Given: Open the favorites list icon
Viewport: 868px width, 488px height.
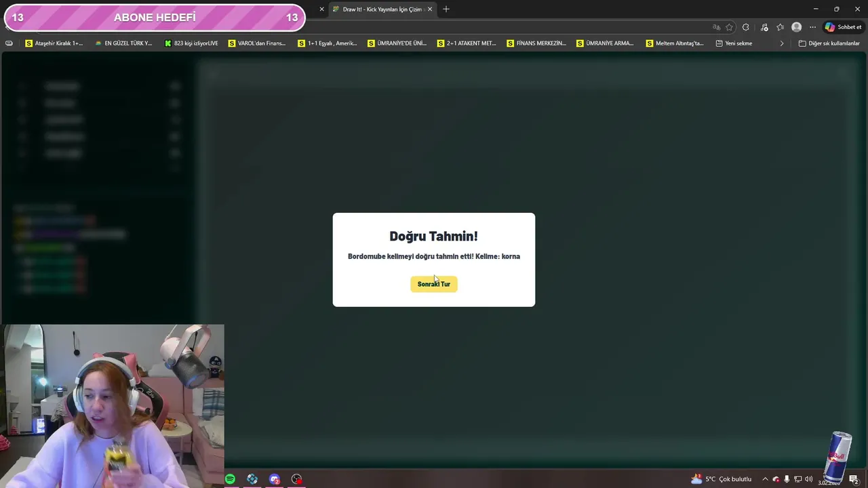Looking at the screenshot, I should [x=781, y=27].
